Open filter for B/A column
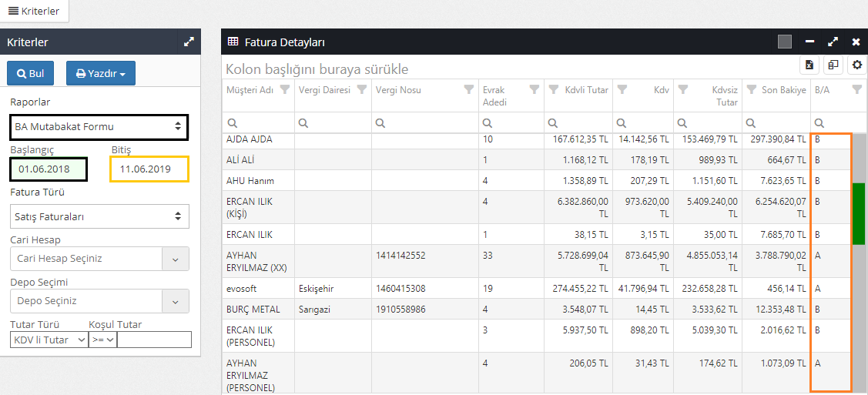The height and width of the screenshot is (395, 868). (857, 89)
